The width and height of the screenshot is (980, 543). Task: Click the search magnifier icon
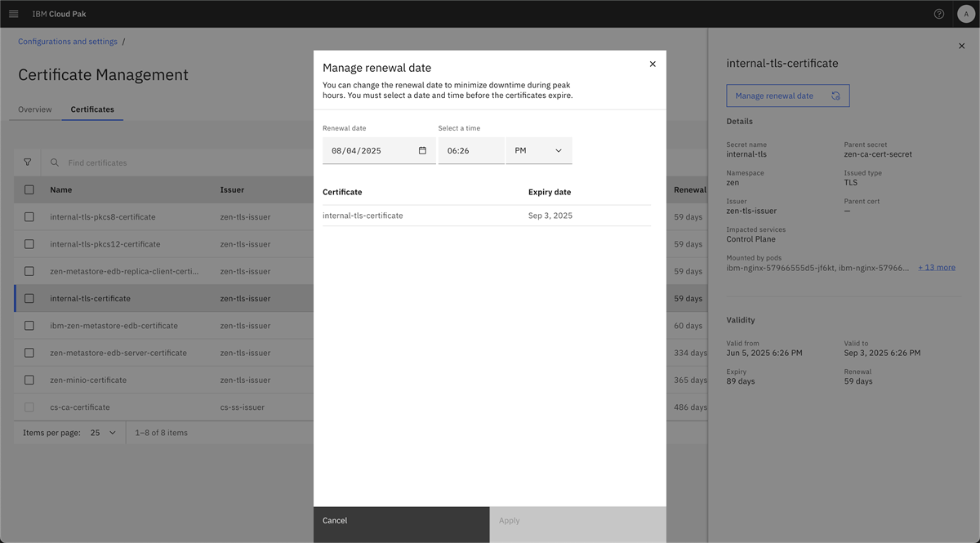55,162
